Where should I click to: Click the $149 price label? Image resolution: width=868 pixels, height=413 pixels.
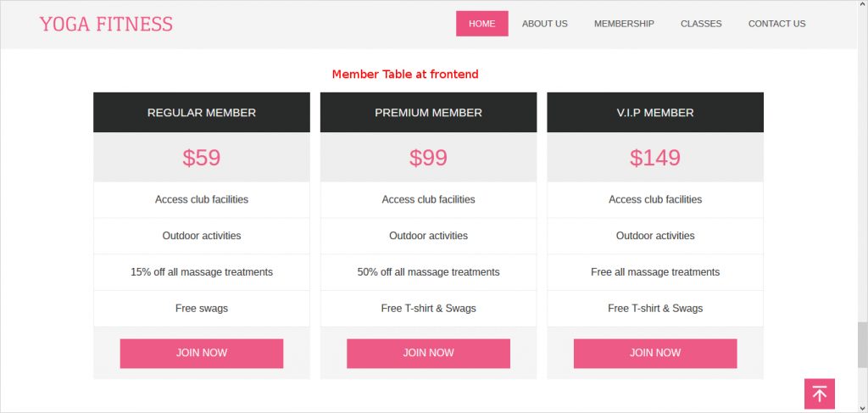pos(655,158)
